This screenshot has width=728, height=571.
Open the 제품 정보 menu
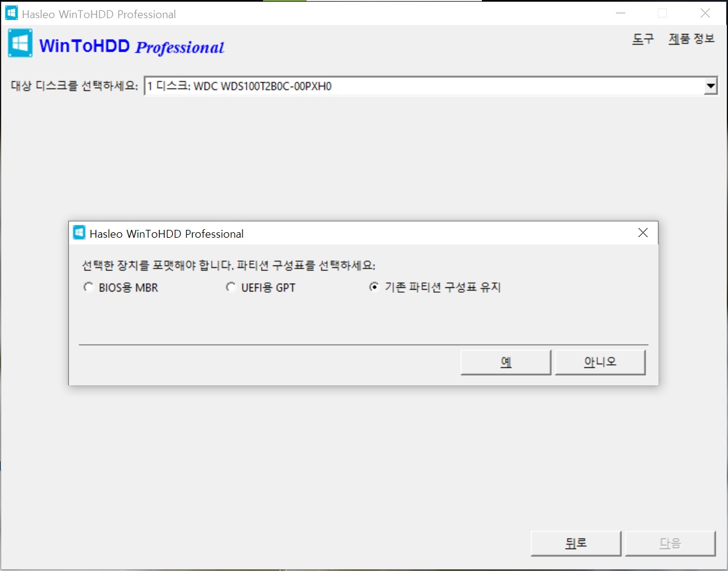point(692,39)
